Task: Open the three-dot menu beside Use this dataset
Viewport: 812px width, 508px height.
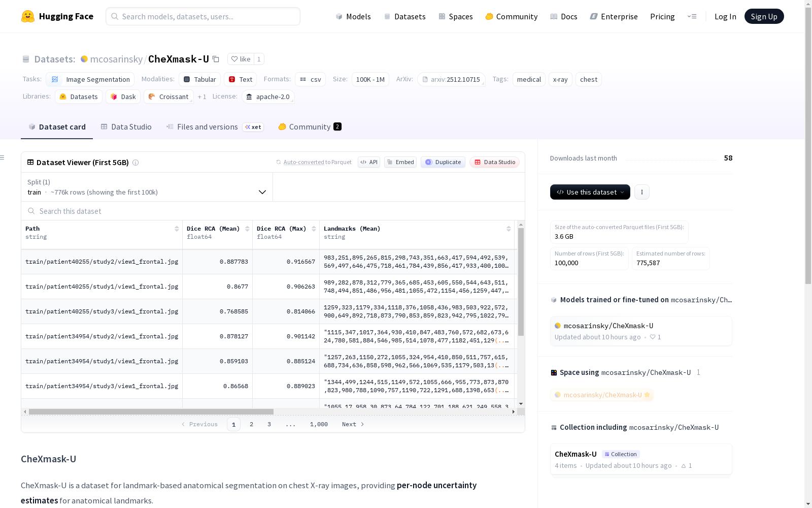Action: (x=642, y=192)
